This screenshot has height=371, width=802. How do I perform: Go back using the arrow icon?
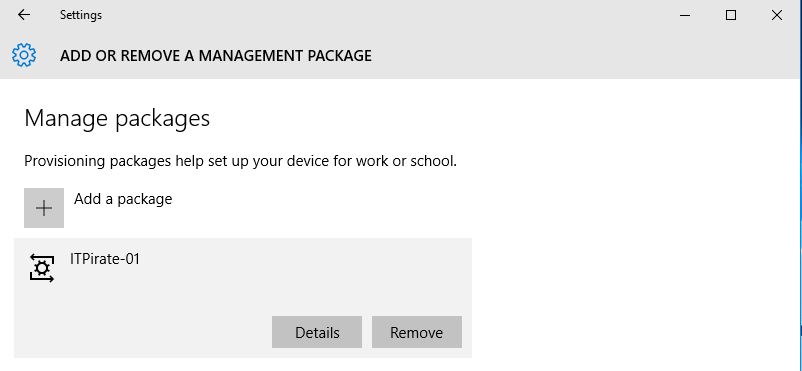click(24, 15)
